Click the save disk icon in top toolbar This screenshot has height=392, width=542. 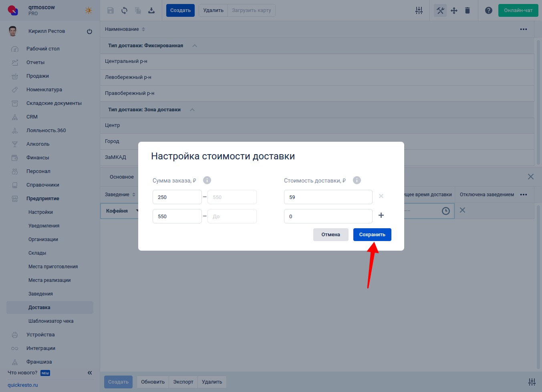(x=111, y=10)
